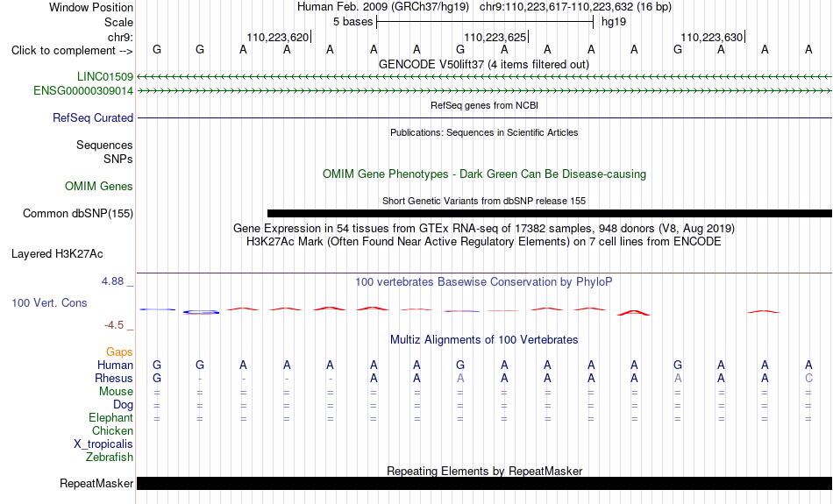
Task: Click the Zebrafish species label
Action: pyautogui.click(x=110, y=457)
